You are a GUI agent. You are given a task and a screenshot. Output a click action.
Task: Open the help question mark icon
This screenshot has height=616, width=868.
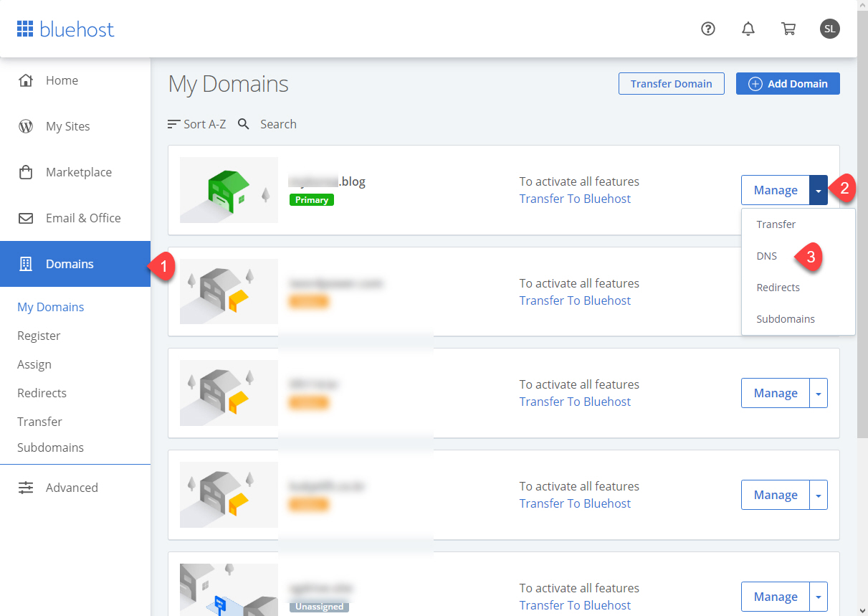coord(708,29)
